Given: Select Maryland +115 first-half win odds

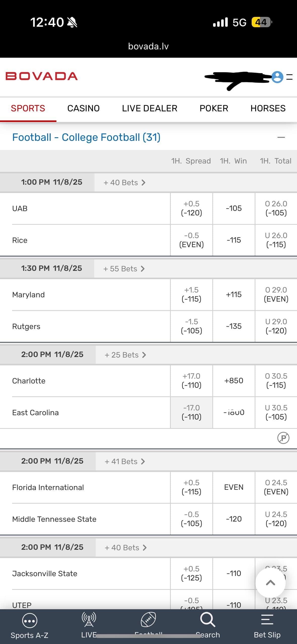Looking at the screenshot, I should click(234, 294).
